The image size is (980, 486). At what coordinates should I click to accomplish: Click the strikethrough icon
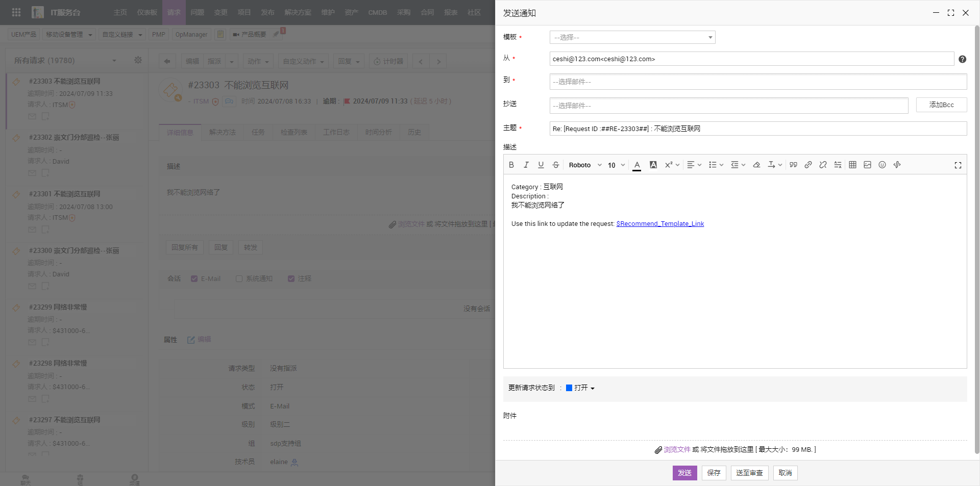[556, 165]
